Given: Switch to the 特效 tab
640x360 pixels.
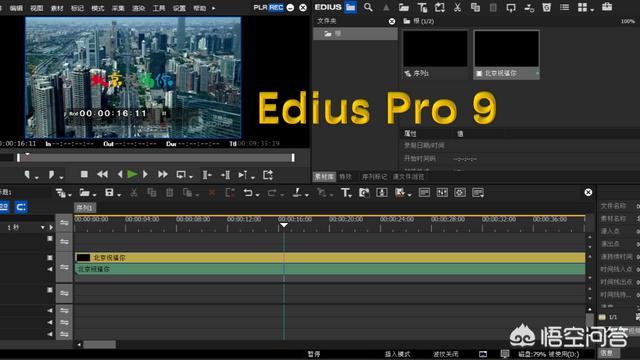Looking at the screenshot, I should click(x=345, y=177).
